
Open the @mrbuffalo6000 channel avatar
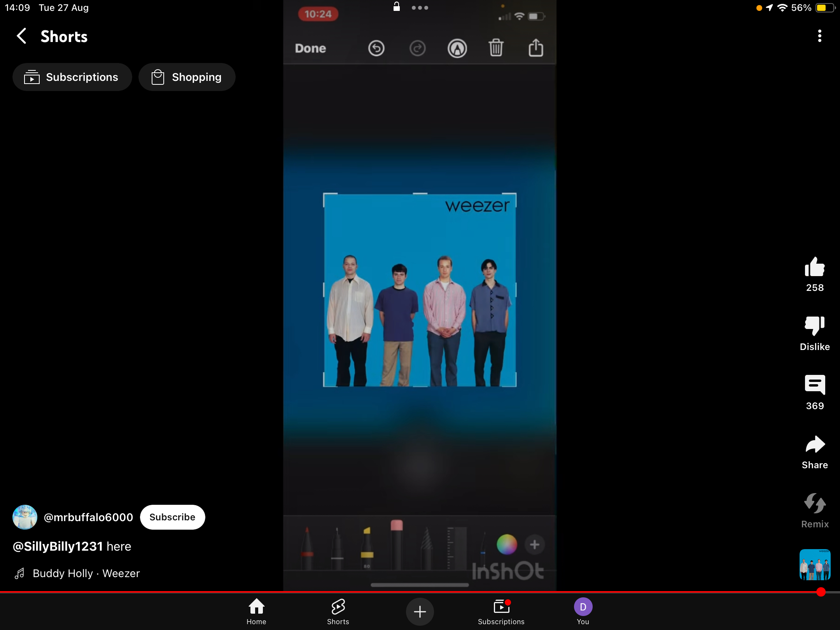25,517
